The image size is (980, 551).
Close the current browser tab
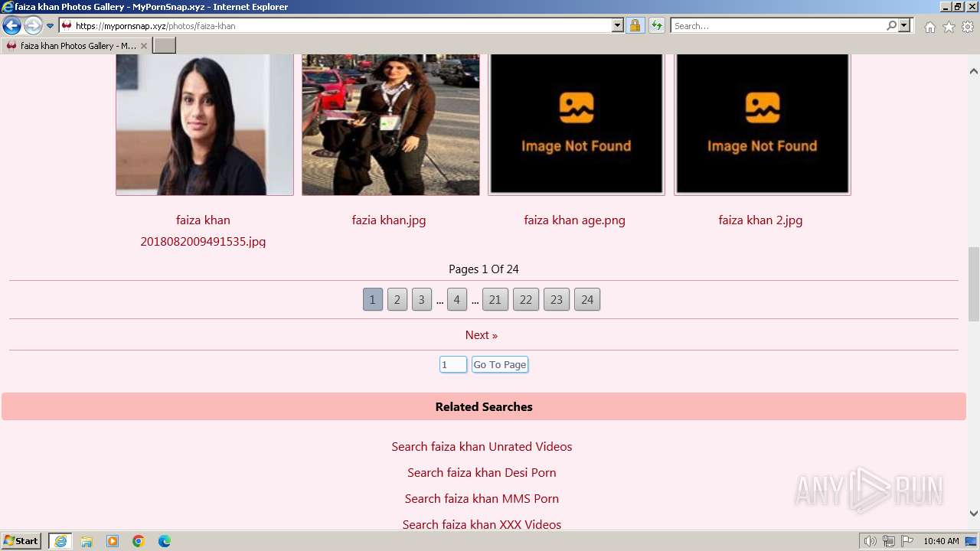[x=143, y=46]
